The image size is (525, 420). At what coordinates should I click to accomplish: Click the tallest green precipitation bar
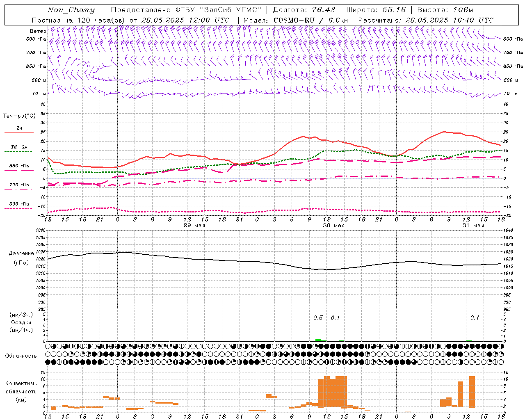(318, 340)
